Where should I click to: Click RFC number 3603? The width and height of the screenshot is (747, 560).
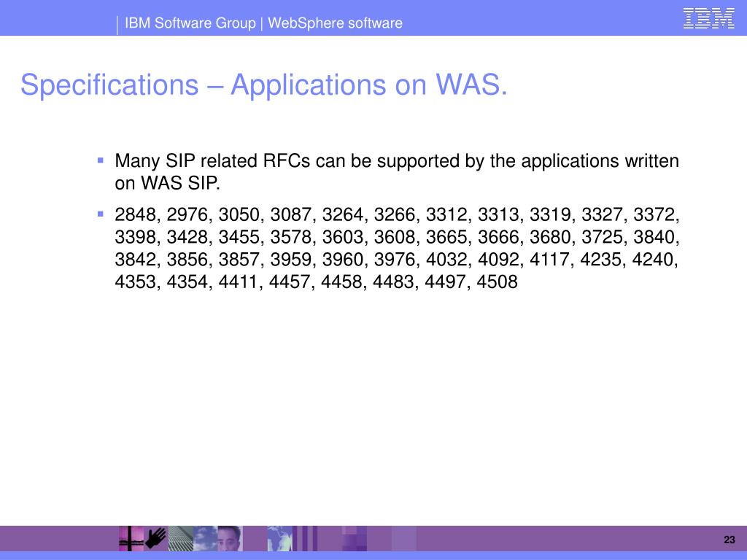coord(343,237)
